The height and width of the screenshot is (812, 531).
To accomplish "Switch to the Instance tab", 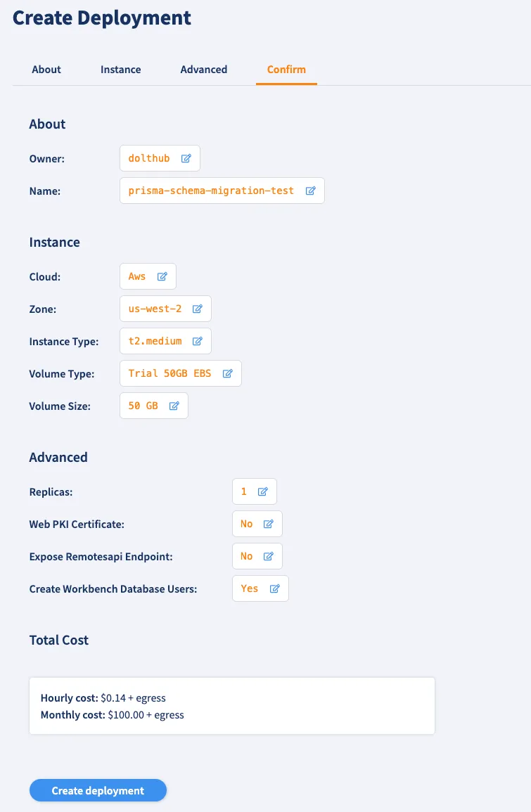I will click(x=120, y=69).
